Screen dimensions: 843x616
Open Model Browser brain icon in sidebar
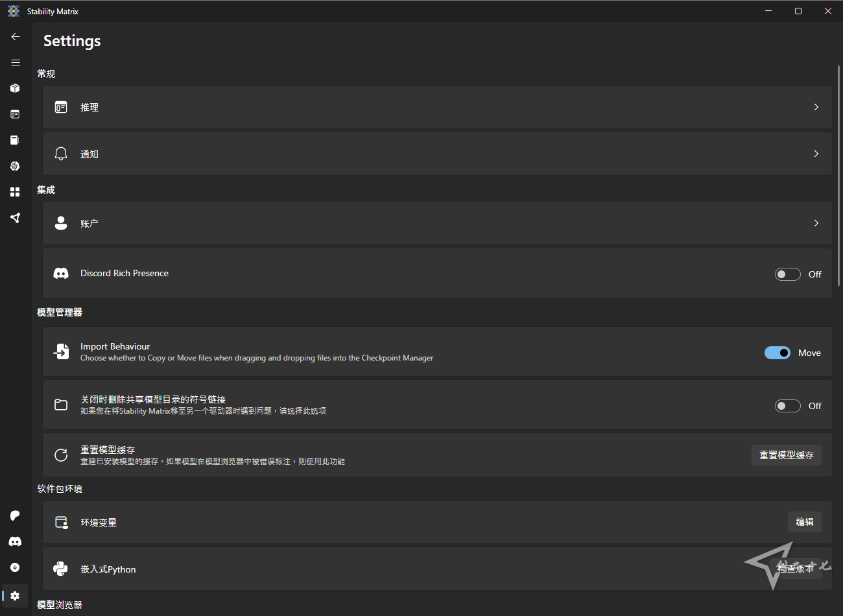[16, 166]
